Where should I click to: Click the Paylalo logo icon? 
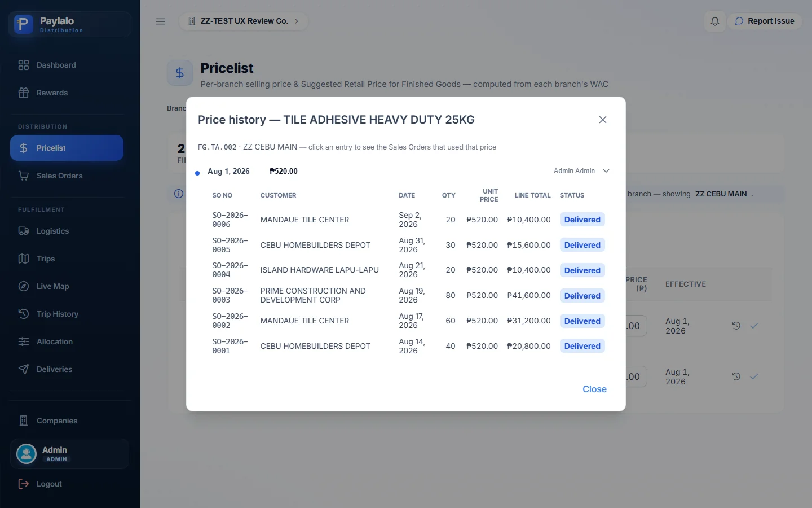click(x=23, y=24)
